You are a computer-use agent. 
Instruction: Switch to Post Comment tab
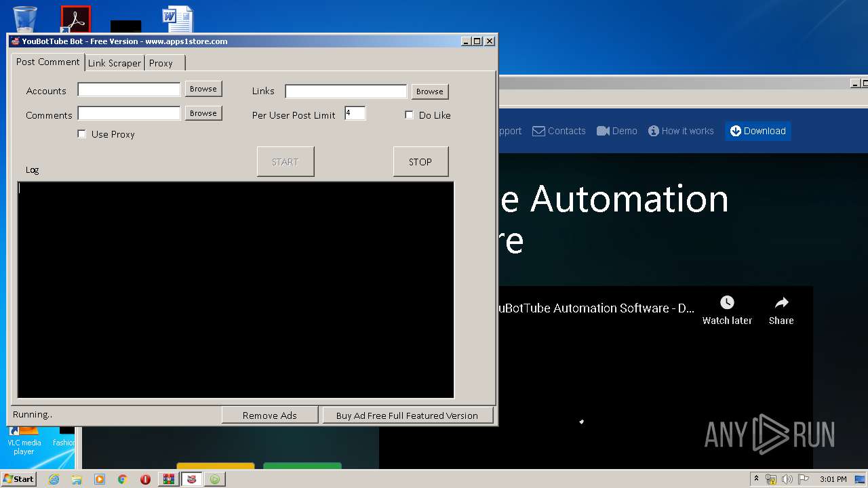coord(48,62)
